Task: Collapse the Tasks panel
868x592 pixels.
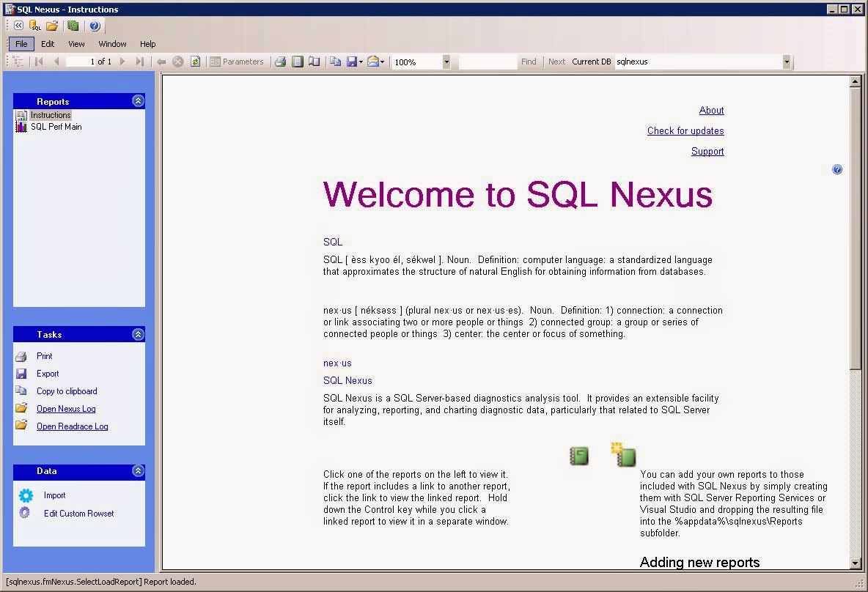Action: 138,334
